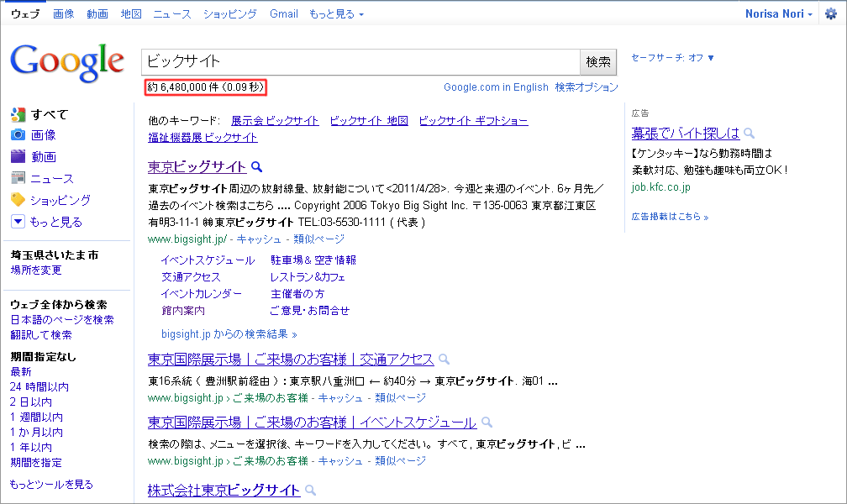Viewport: 847px width, 504px height.
Task: Filter results by 2 日以内
Action: 31,402
